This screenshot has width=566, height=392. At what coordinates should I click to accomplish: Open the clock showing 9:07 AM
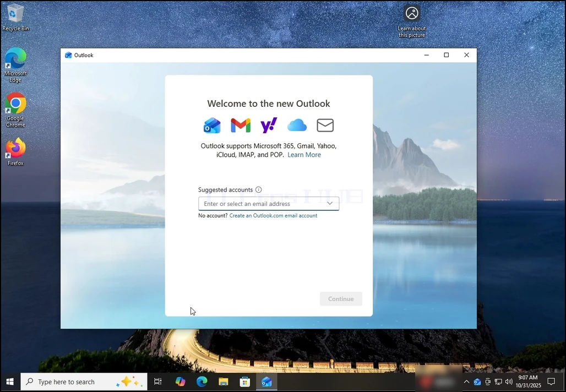[x=528, y=382]
